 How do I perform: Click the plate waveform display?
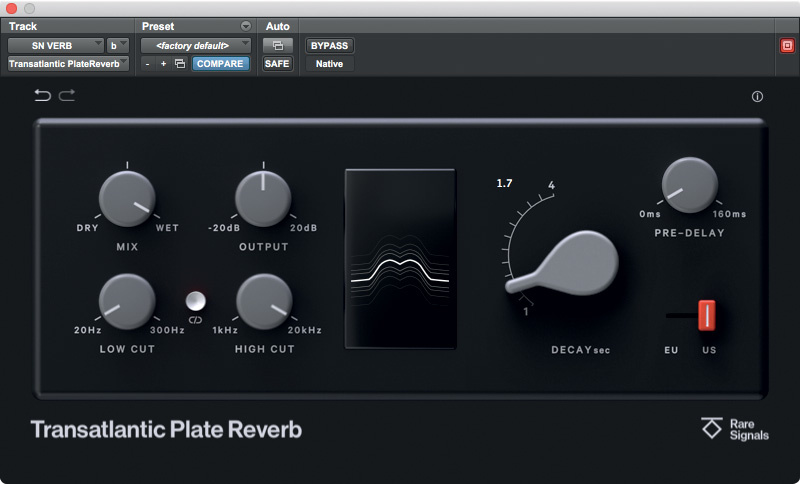tap(401, 259)
